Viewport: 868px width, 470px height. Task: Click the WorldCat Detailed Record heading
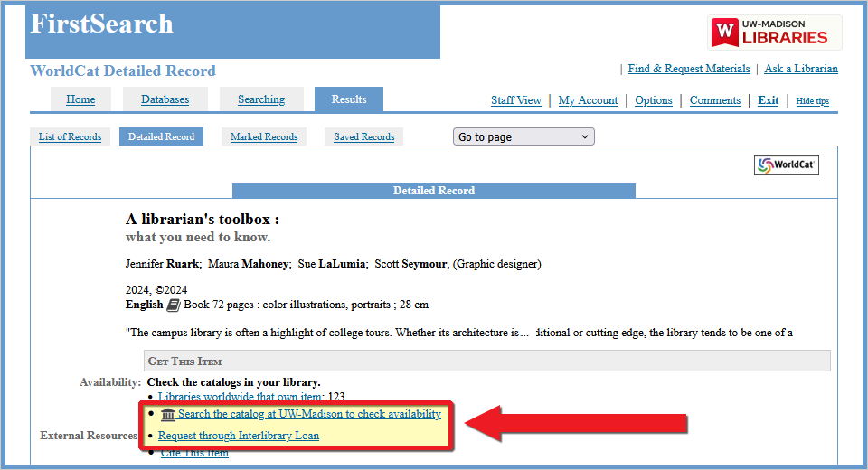(x=123, y=70)
